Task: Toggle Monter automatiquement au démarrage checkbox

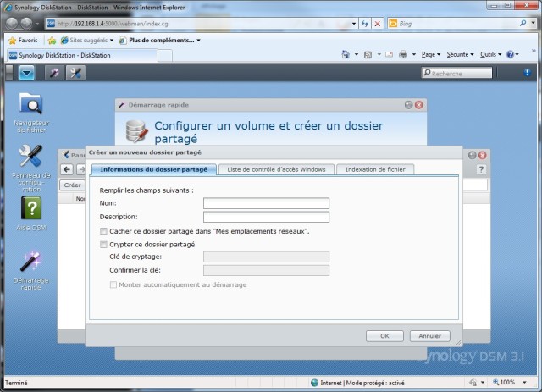Action: point(113,284)
